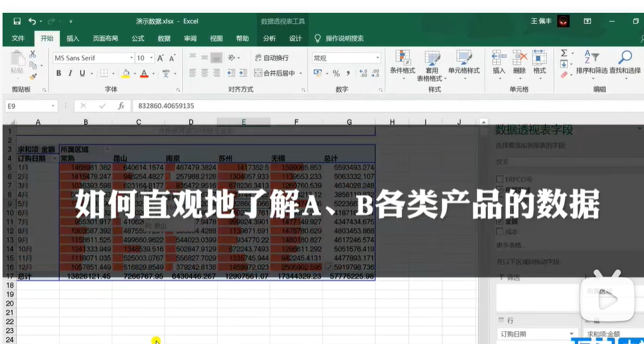Click the Decrease Decimal icon

pyautogui.click(x=375, y=73)
